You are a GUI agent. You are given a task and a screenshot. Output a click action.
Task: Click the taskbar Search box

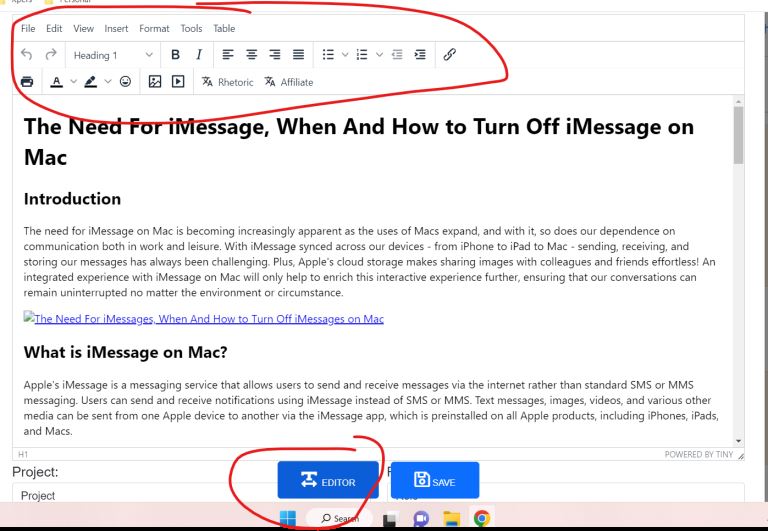coord(339,518)
